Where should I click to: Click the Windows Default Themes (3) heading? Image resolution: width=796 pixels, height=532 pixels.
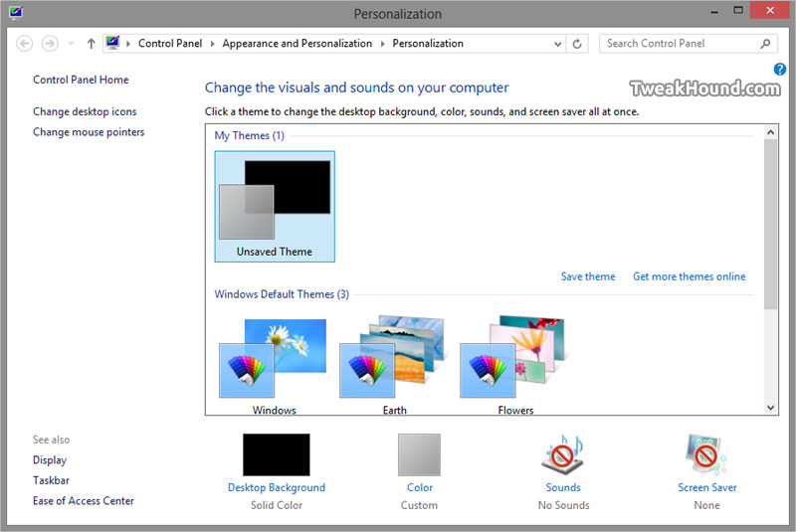(282, 294)
